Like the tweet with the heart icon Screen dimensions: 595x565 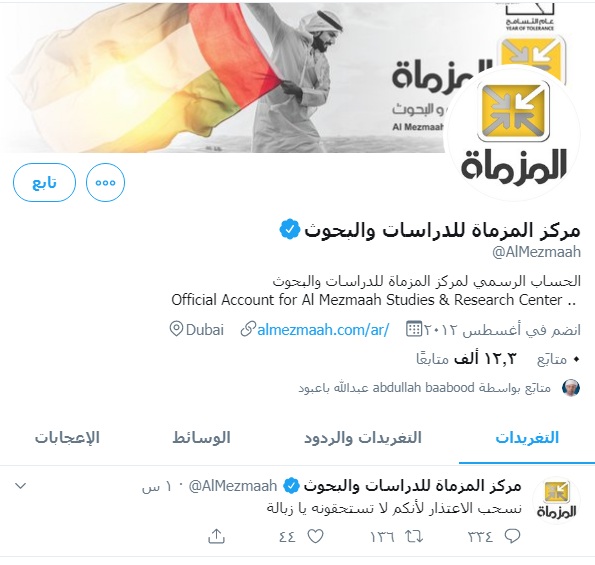click(x=315, y=536)
